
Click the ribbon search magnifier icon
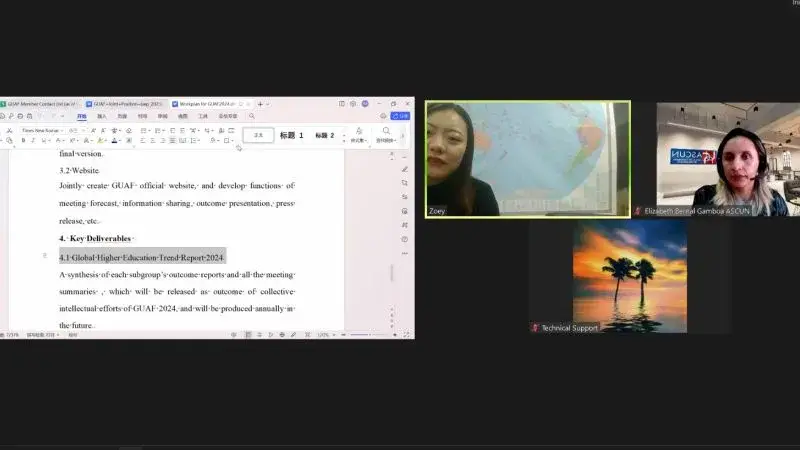[252, 116]
